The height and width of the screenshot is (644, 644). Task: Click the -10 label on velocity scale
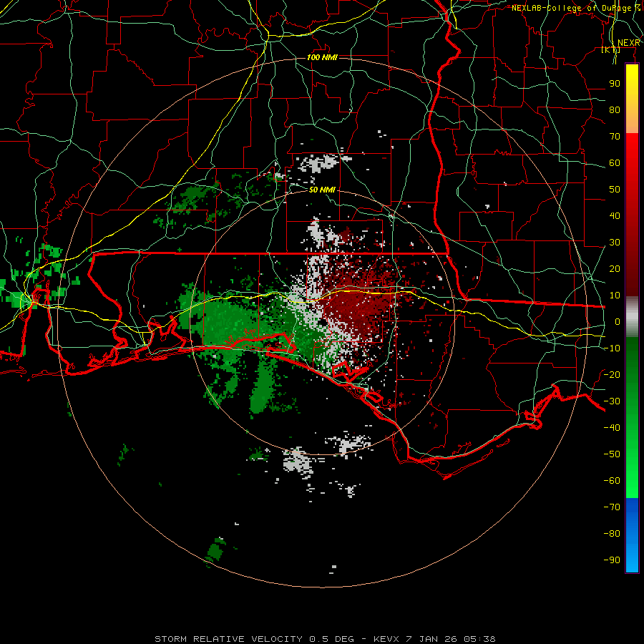point(612,348)
